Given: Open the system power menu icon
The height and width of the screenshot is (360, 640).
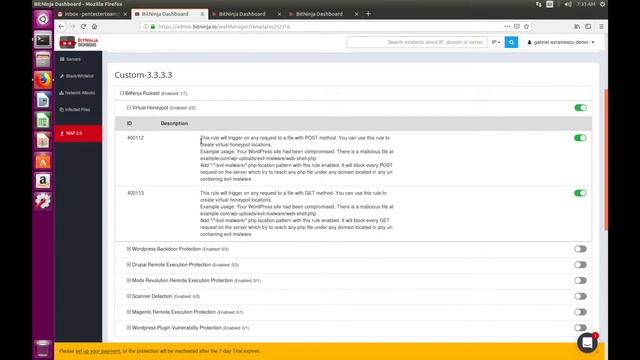Looking at the screenshot, I should coord(602,4).
